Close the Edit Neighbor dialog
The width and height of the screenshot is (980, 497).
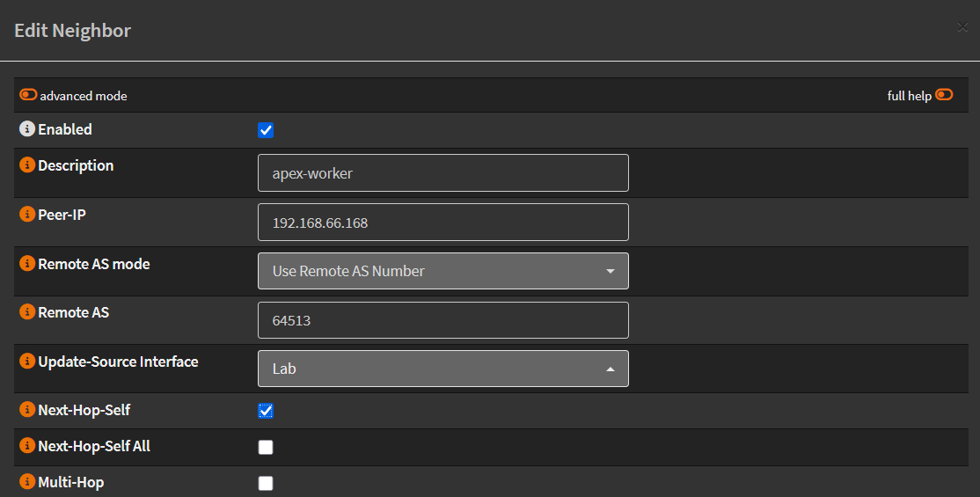point(962,27)
